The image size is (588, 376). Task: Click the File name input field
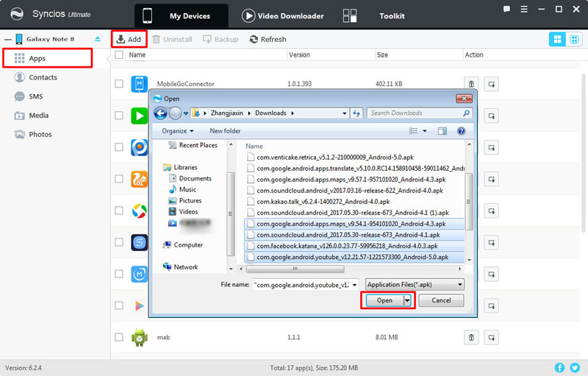(301, 285)
